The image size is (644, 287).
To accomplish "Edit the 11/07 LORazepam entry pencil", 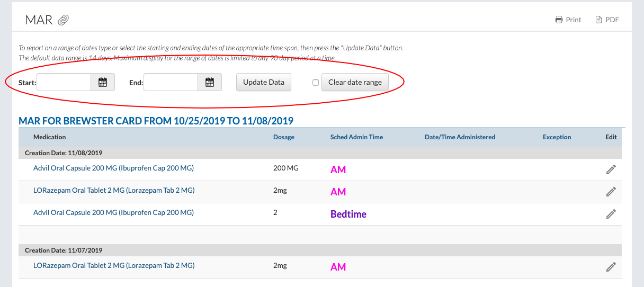I will click(x=611, y=267).
